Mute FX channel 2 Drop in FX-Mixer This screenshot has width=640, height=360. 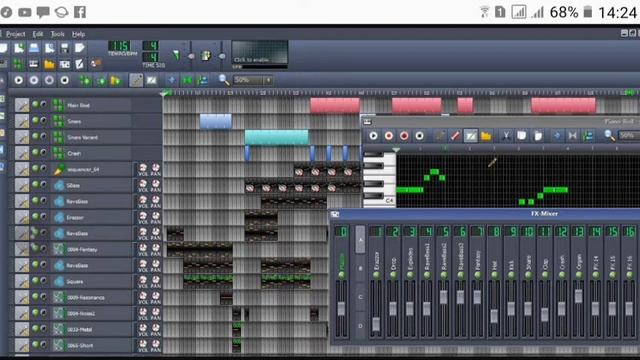(393, 275)
